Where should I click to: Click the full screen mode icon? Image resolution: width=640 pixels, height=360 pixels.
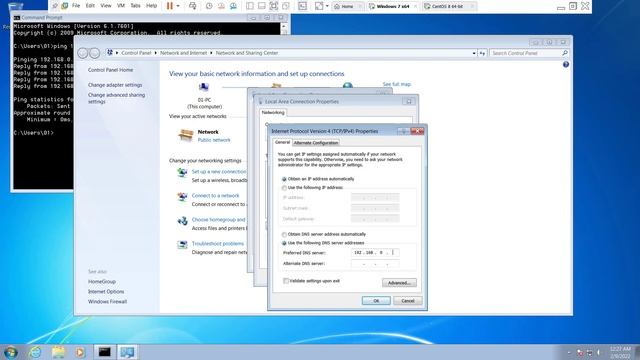(x=273, y=6)
